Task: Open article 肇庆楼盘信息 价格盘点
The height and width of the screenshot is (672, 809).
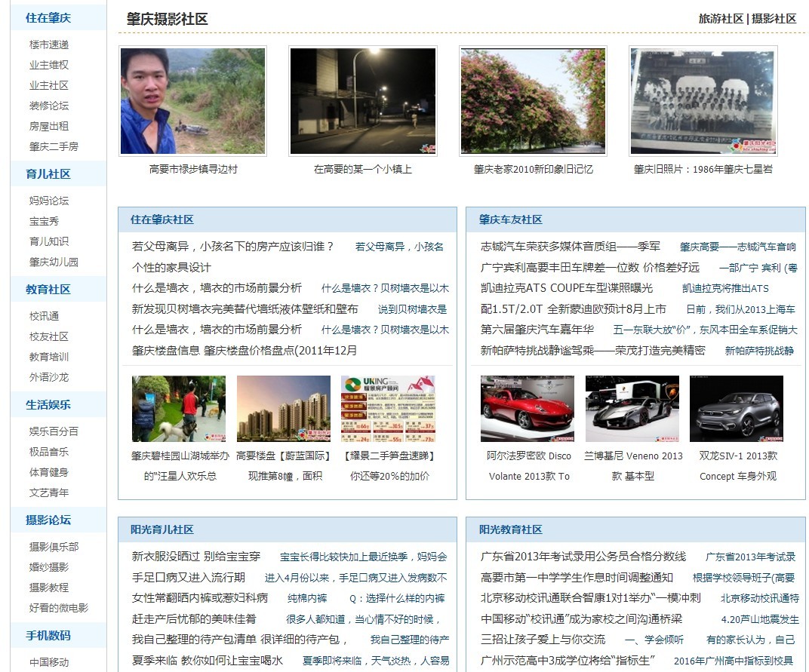Action: point(244,351)
